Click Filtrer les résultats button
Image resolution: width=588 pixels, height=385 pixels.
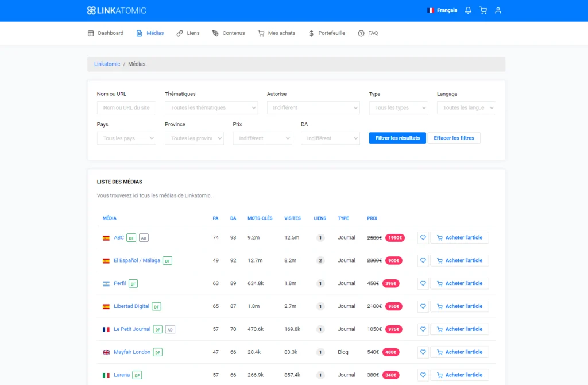pos(397,138)
